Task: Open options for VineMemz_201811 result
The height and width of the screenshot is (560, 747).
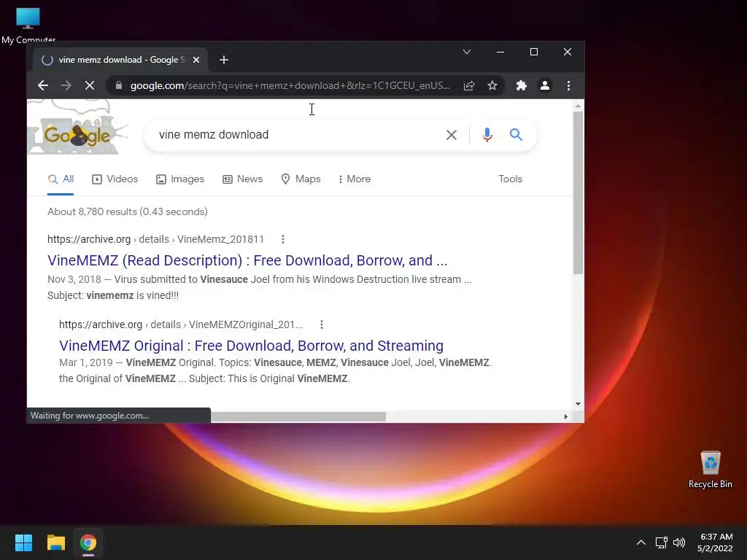Action: tap(283, 239)
